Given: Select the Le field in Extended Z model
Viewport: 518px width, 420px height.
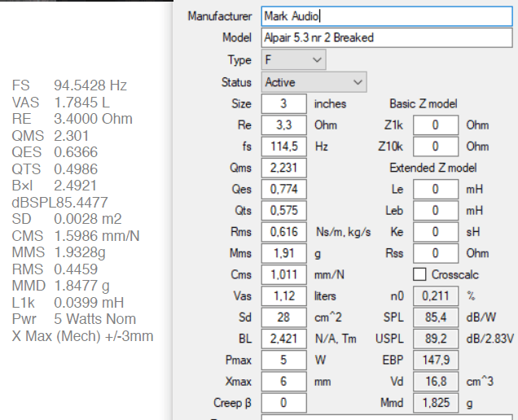Looking at the screenshot, I should point(436,189).
